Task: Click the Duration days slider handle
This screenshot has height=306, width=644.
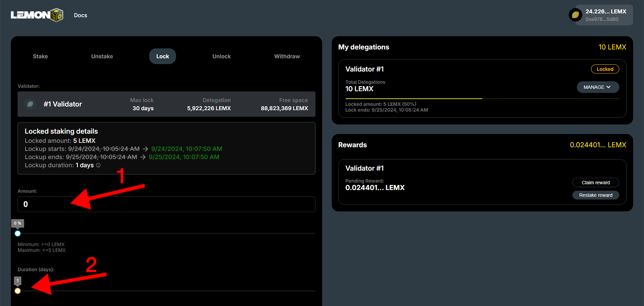Action: tap(17, 291)
